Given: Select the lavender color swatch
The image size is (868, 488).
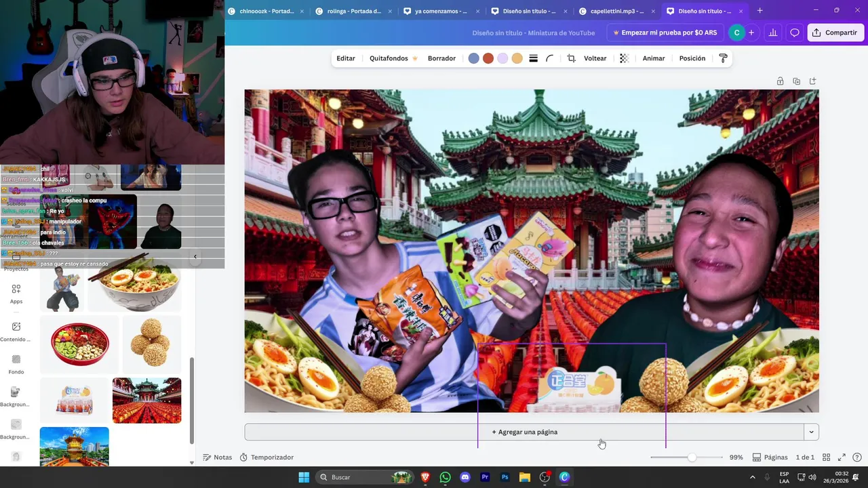Looking at the screenshot, I should point(502,58).
